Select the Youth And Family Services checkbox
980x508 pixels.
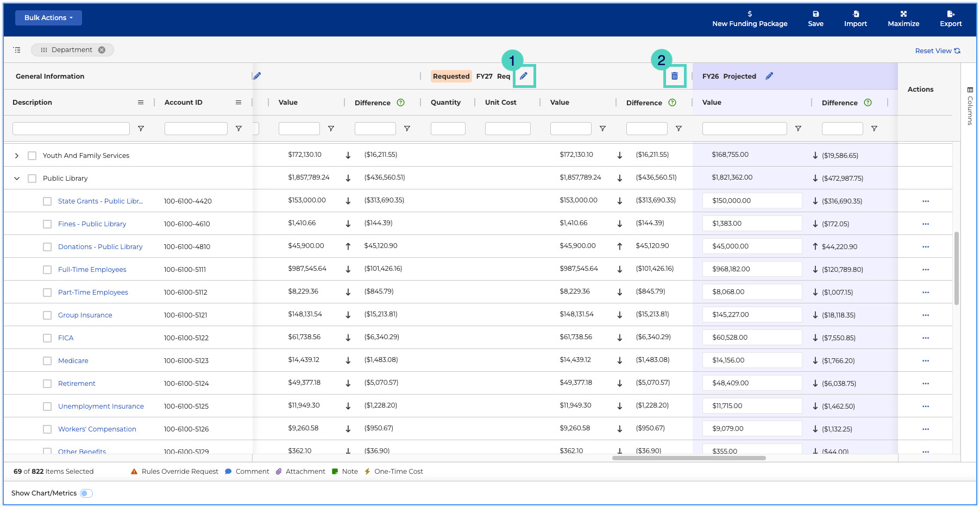click(32, 156)
